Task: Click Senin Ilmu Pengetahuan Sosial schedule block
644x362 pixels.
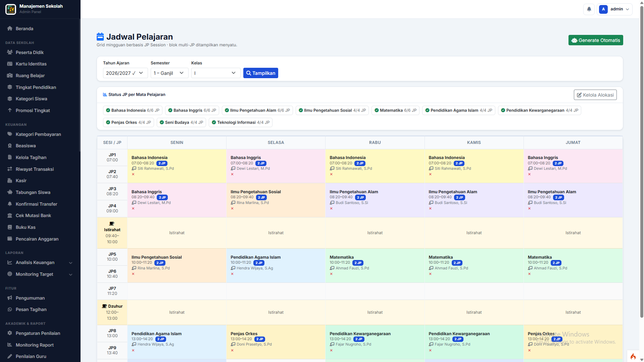Action: click(x=177, y=266)
